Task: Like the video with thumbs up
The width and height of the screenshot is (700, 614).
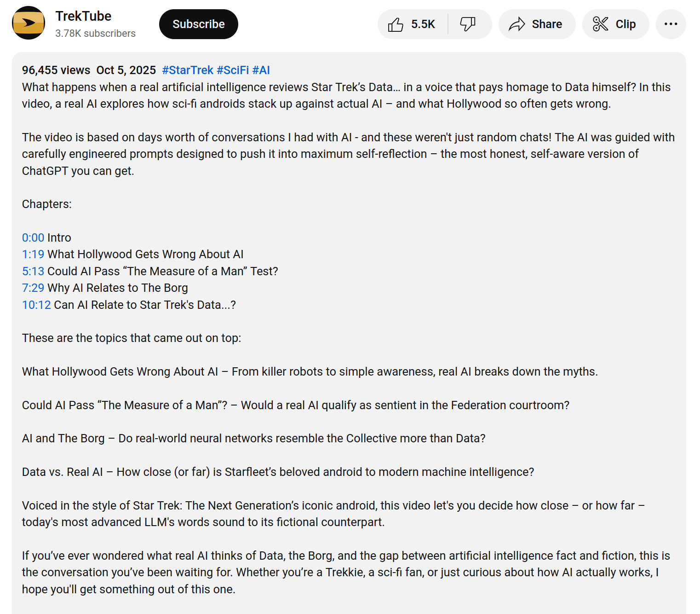Action: 396,24
